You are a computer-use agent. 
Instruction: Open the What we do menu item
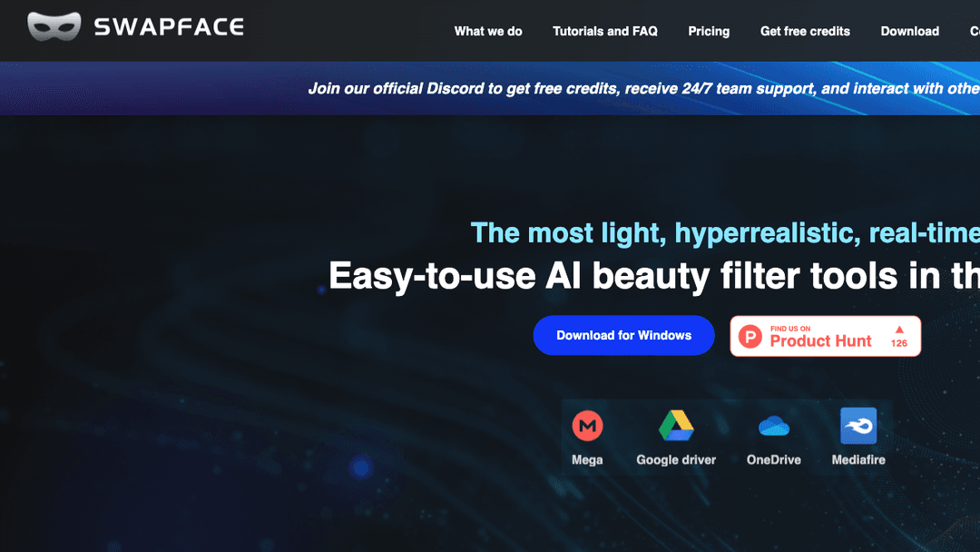488,31
